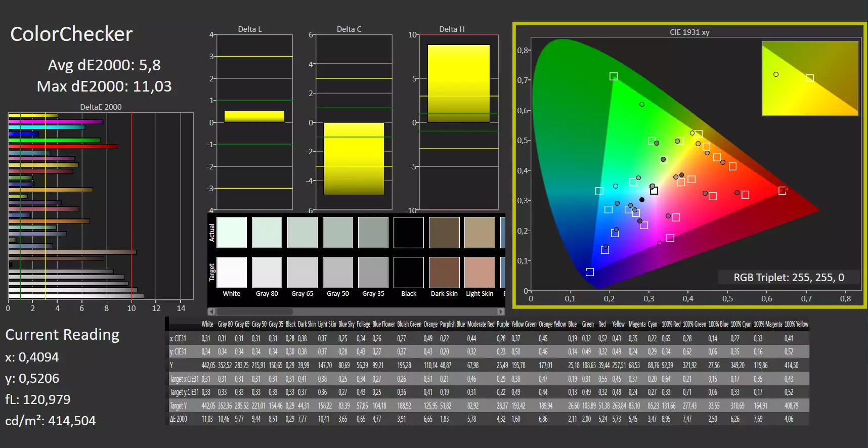
Task: Click the Actual row Black swatch
Action: click(x=409, y=233)
